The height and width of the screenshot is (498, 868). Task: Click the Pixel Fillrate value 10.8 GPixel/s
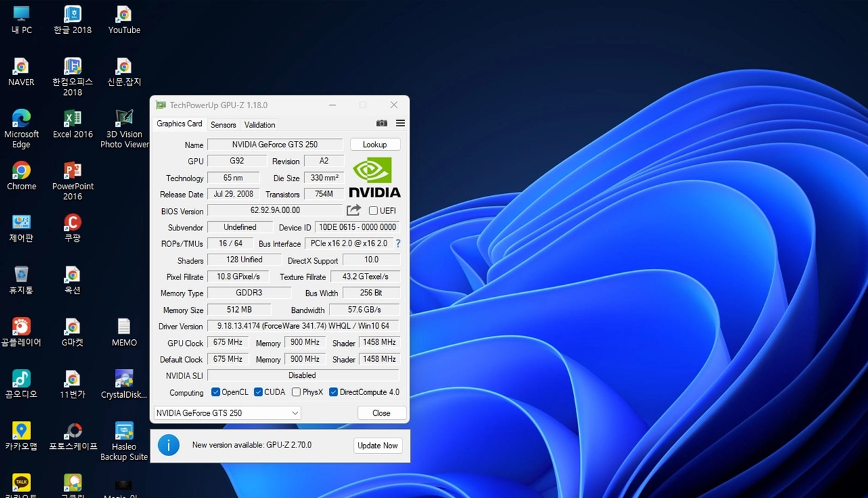point(238,276)
